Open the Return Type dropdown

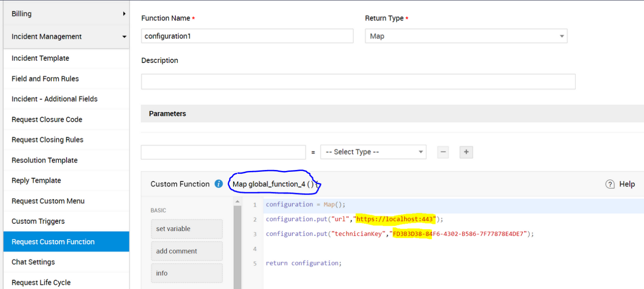click(x=466, y=36)
